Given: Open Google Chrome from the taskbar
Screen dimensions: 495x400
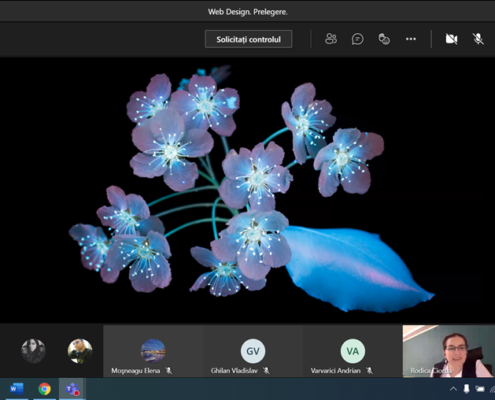Looking at the screenshot, I should click(44, 389).
